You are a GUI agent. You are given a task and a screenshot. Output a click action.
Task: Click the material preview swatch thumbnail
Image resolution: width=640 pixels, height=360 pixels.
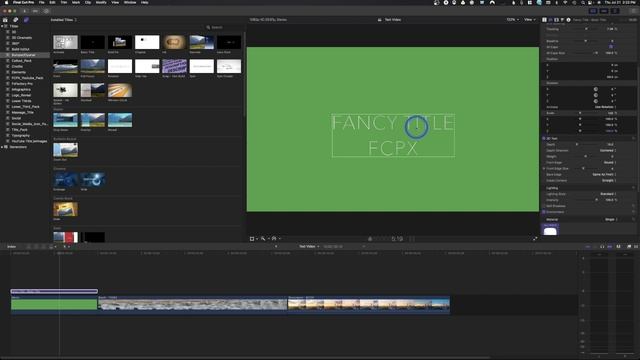(550, 229)
